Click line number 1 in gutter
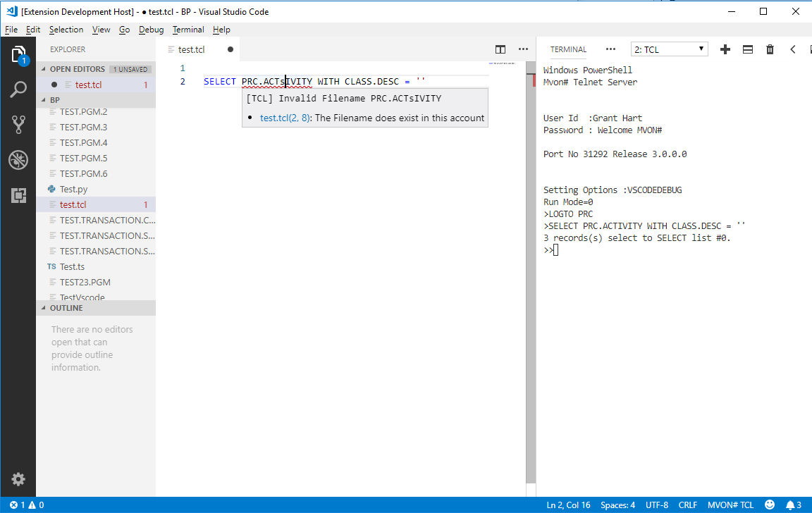The width and height of the screenshot is (812, 513). (x=183, y=68)
